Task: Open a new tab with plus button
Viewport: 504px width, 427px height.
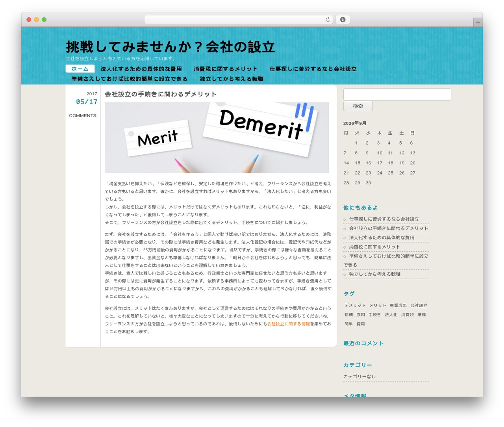Action: pyautogui.click(x=478, y=22)
